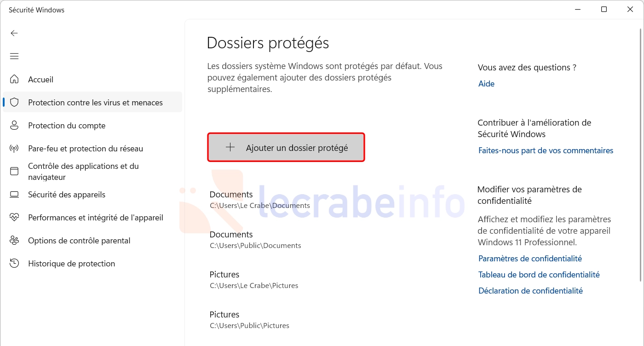644x346 pixels.
Task: Select the Le Crabe Documents folder entry
Action: click(260, 200)
